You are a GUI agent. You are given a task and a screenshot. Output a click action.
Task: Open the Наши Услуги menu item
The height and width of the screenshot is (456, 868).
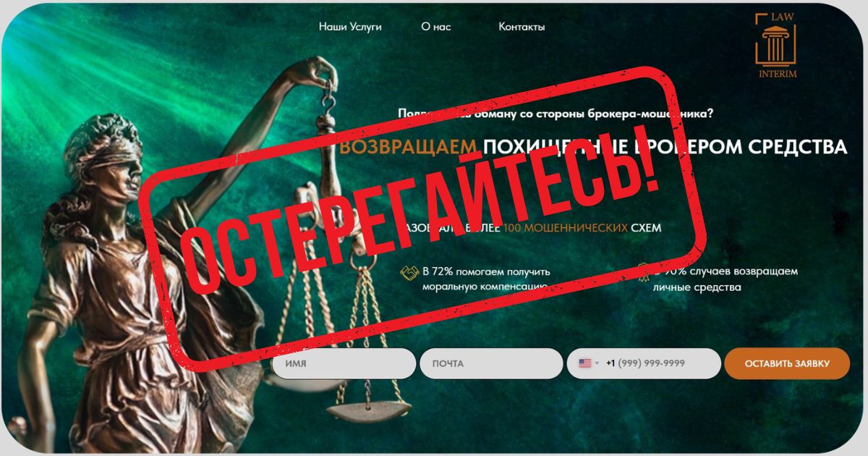[350, 27]
